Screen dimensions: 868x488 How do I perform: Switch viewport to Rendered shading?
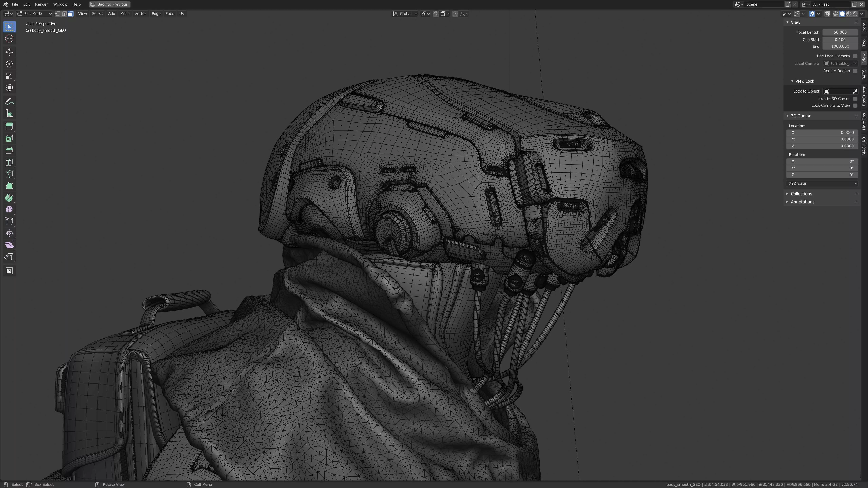pyautogui.click(x=855, y=14)
